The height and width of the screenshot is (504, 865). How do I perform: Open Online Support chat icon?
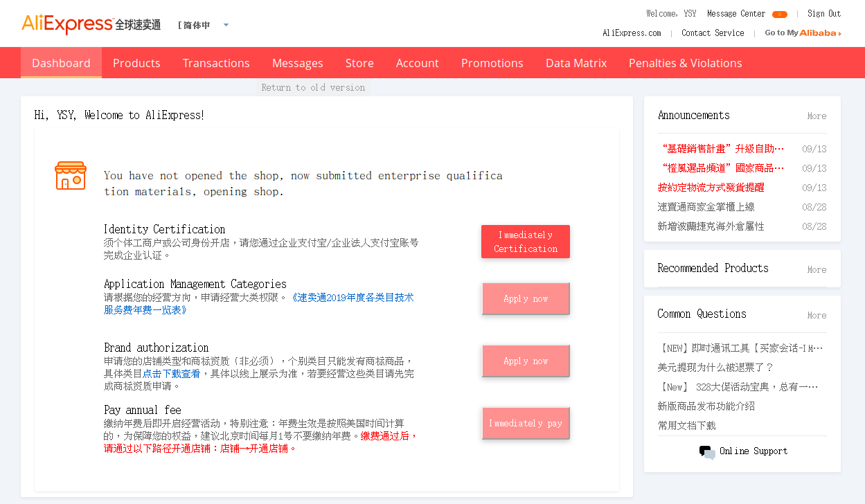(707, 452)
